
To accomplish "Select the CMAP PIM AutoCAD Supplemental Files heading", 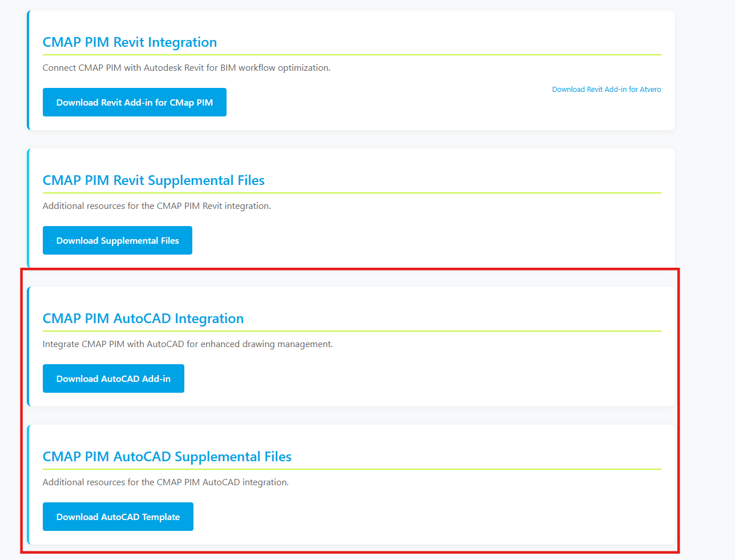I will pos(167,457).
